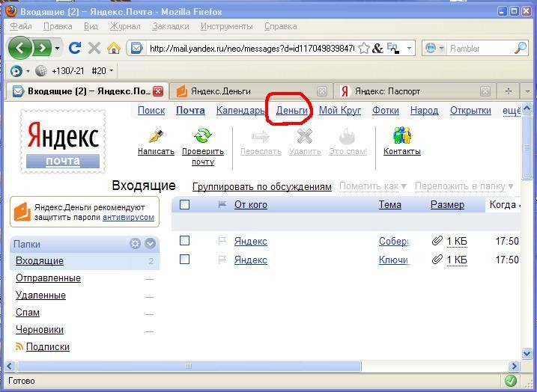Image resolution: width=537 pixels, height=392 pixels.
Task: Open the list all tabs dropdown
Action: coord(528,91)
